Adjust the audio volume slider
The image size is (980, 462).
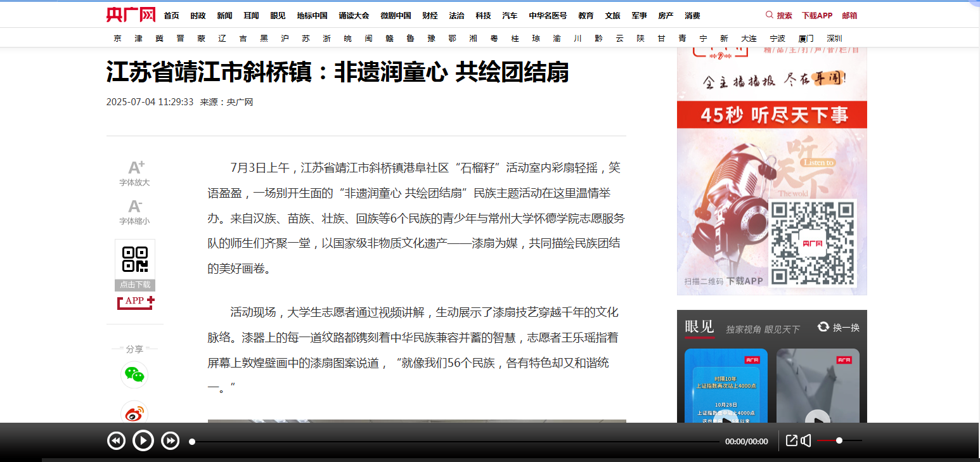(x=839, y=440)
